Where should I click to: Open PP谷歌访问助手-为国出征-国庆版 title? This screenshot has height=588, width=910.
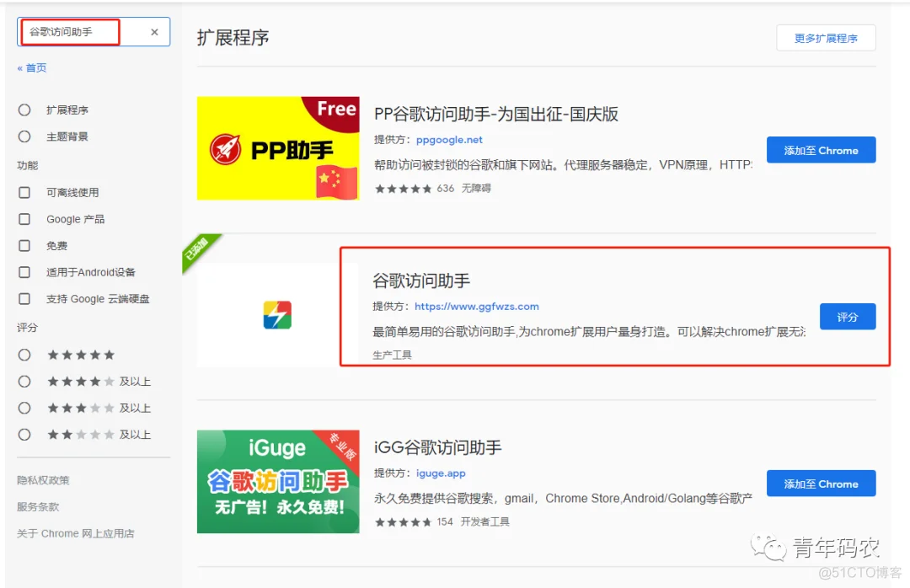(496, 114)
